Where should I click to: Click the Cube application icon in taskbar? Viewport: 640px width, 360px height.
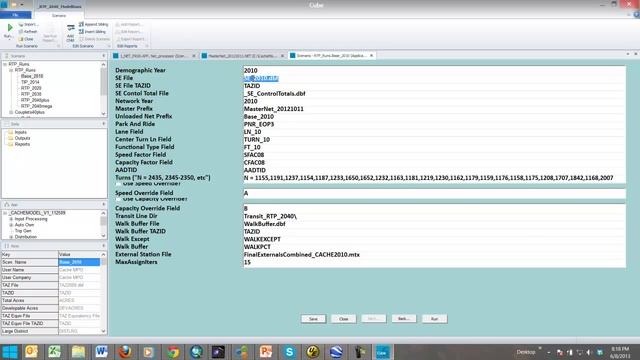click(382, 352)
